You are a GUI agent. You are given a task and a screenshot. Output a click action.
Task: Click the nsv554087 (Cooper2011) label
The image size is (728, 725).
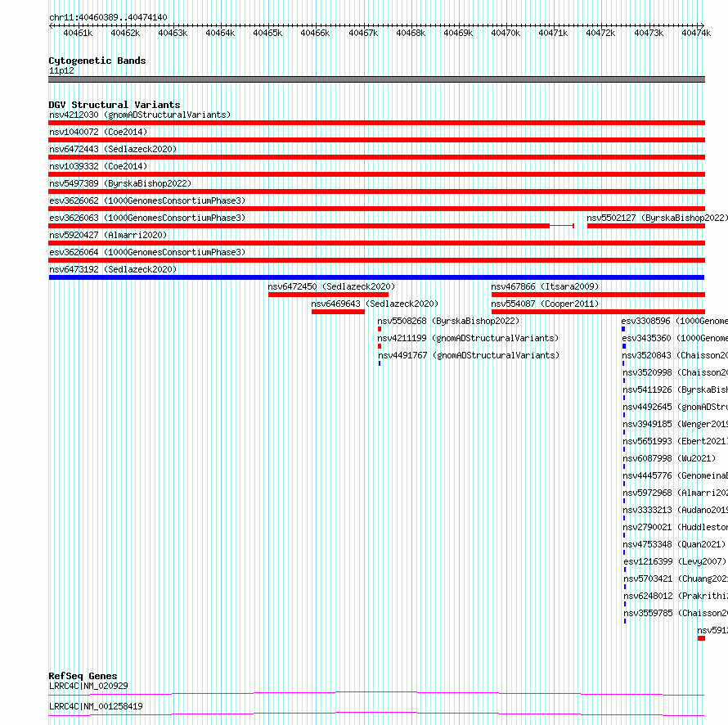[545, 304]
